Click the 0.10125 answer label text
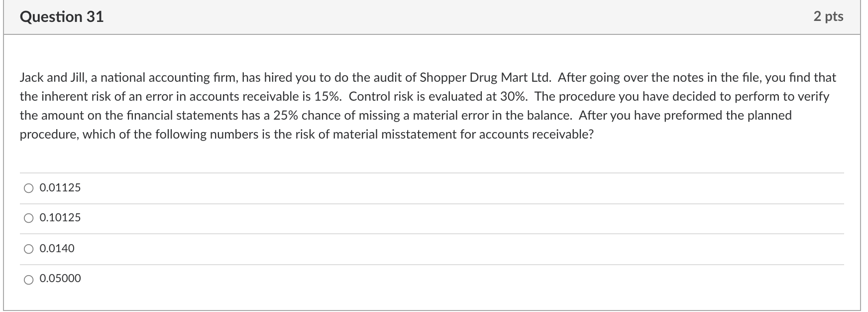This screenshot has height=312, width=868. [x=60, y=218]
